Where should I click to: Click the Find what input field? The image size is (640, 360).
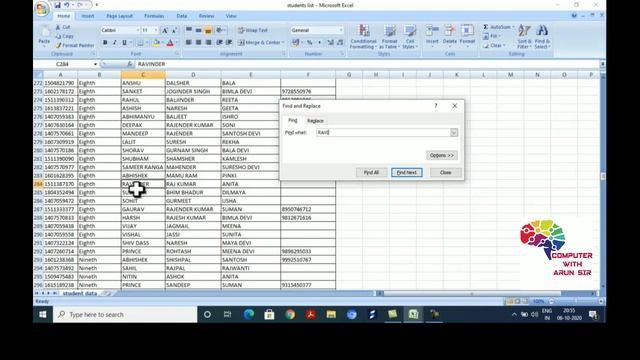click(383, 133)
